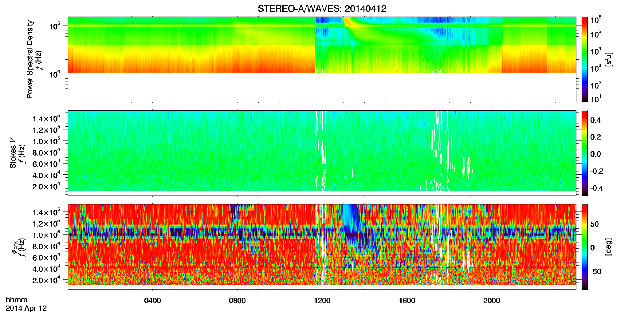
Task: Click the plot title STEREO-A/WAVES: 20140412
Action: pos(322,9)
